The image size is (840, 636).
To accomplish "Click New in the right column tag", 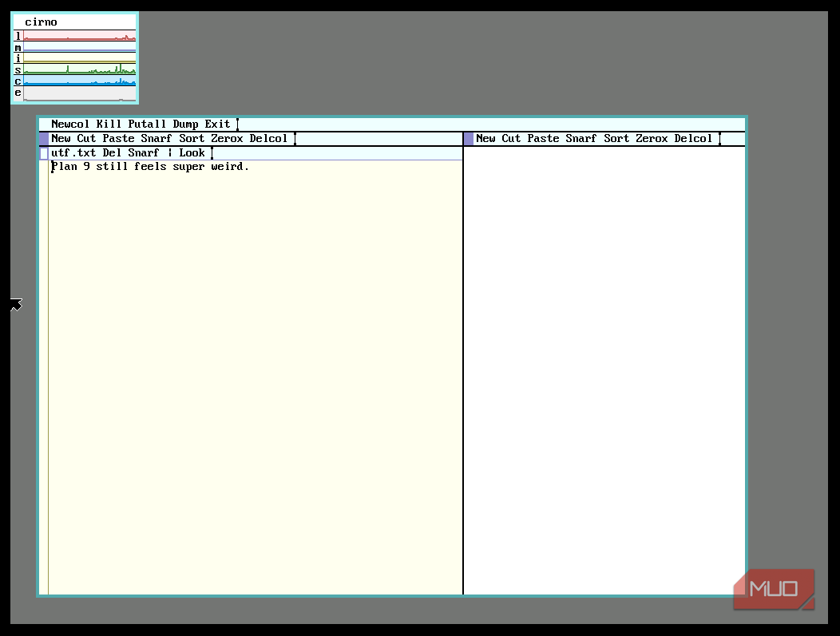I will pyautogui.click(x=485, y=139).
